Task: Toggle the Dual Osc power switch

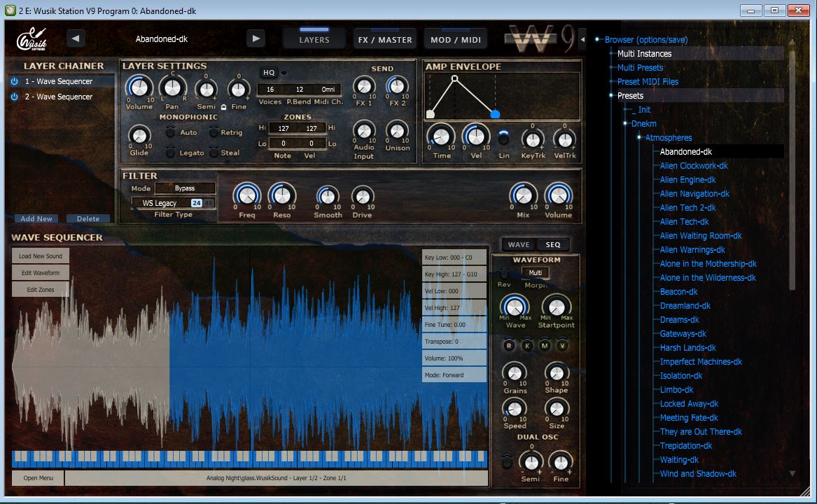Action: pyautogui.click(x=507, y=461)
